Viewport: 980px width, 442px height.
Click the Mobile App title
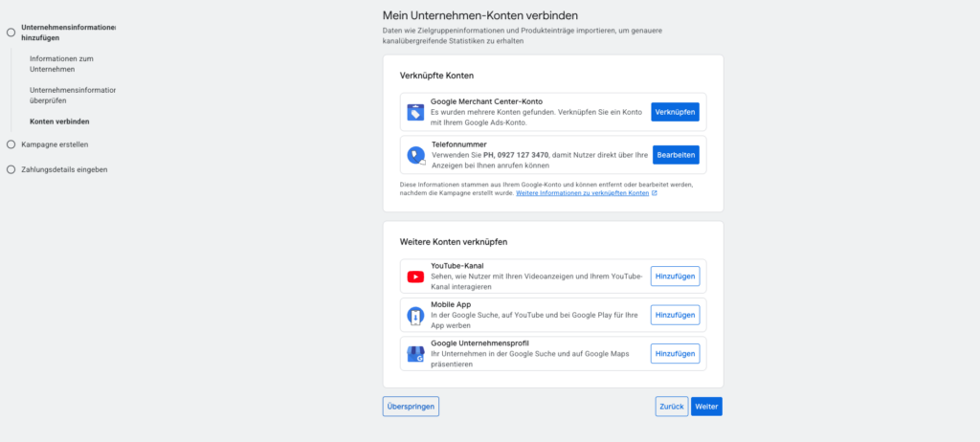(x=451, y=304)
